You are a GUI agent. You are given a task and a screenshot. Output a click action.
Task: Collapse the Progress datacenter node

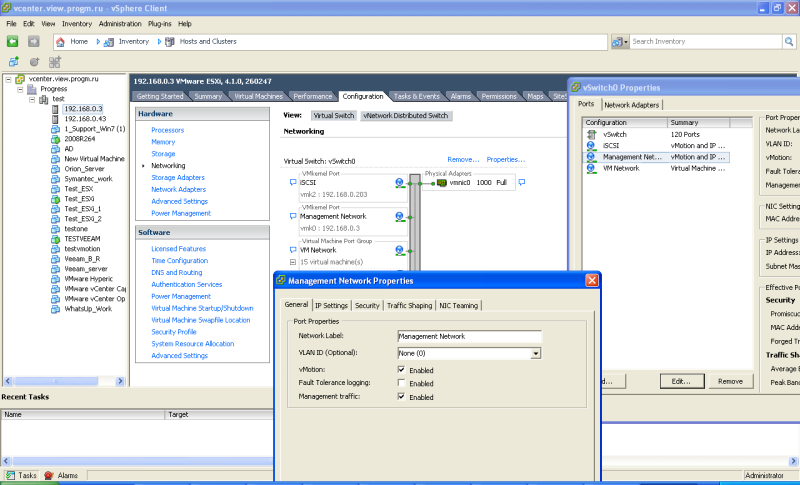(x=20, y=89)
